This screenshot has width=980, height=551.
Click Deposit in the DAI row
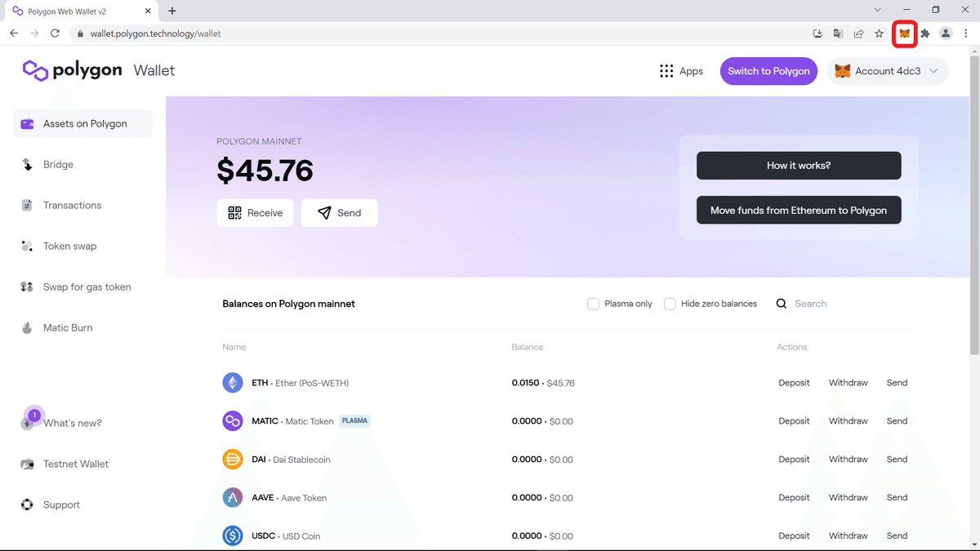point(794,459)
